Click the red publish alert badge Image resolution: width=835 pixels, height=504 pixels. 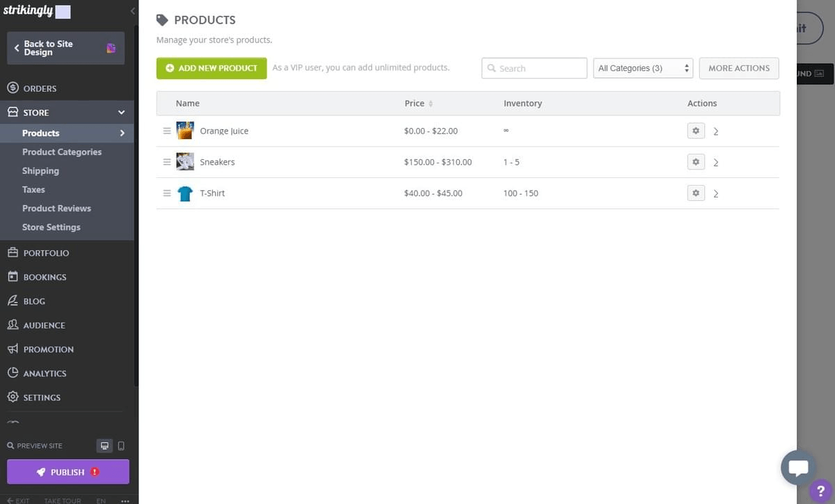pos(95,472)
